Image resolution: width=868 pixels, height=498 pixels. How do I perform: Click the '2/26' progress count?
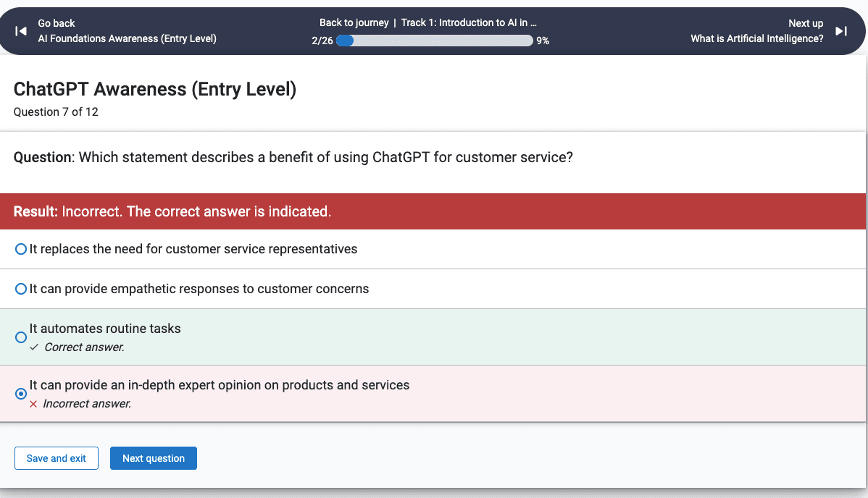point(322,41)
